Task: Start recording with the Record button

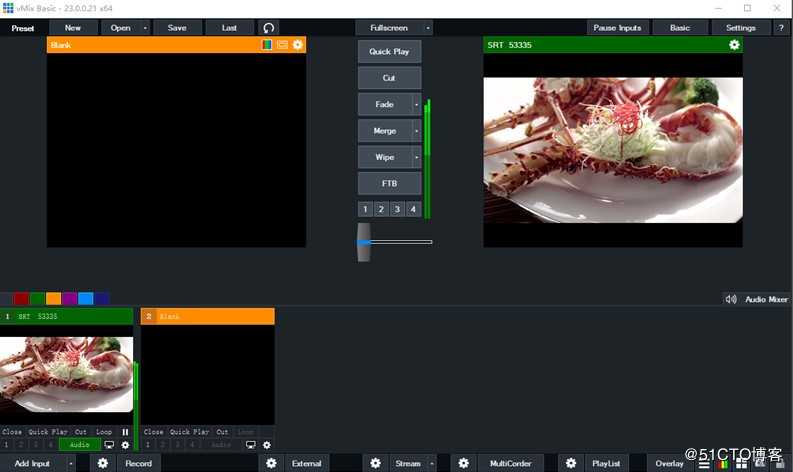Action: point(139,463)
